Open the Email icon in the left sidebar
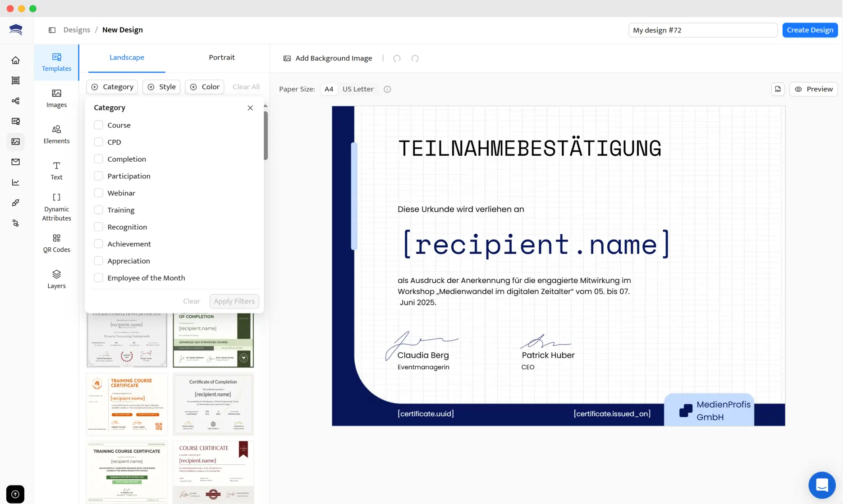The image size is (843, 504). point(15,162)
